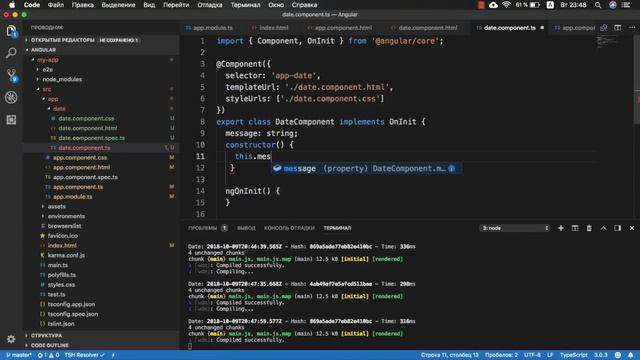Click errors and warnings count in status bar

tap(48, 355)
